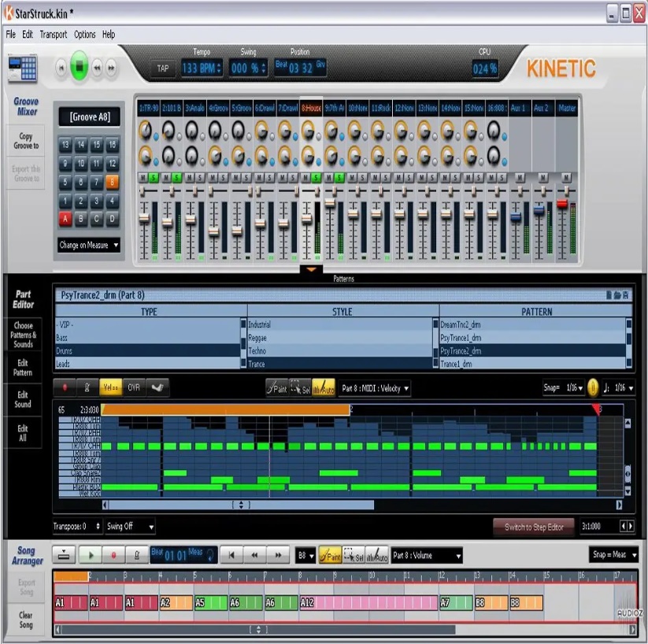Mute the 8:House channel
This screenshot has height=644, width=648.
coord(305,178)
